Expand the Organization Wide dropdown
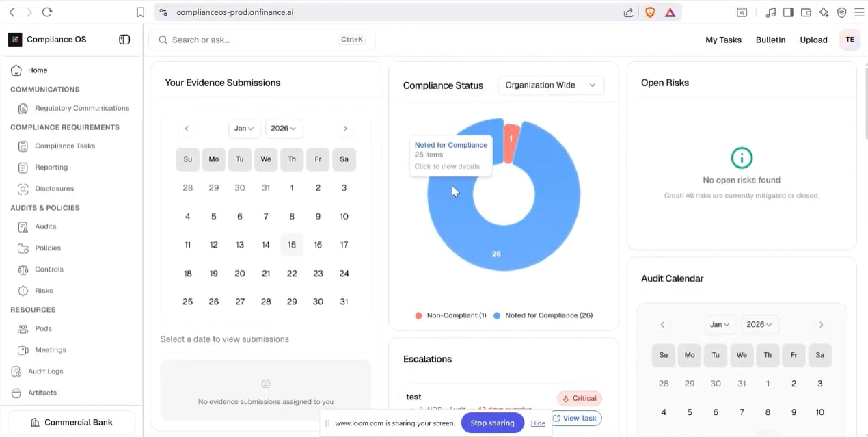 click(550, 85)
